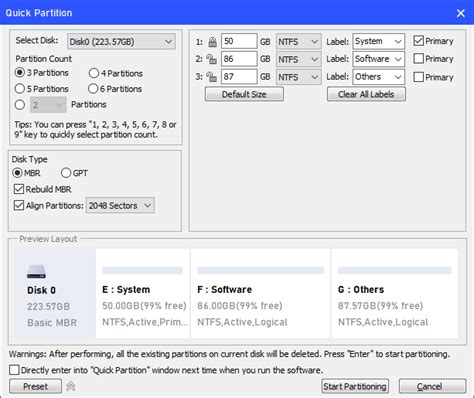Click the Disk 0 drive icon

tap(36, 272)
